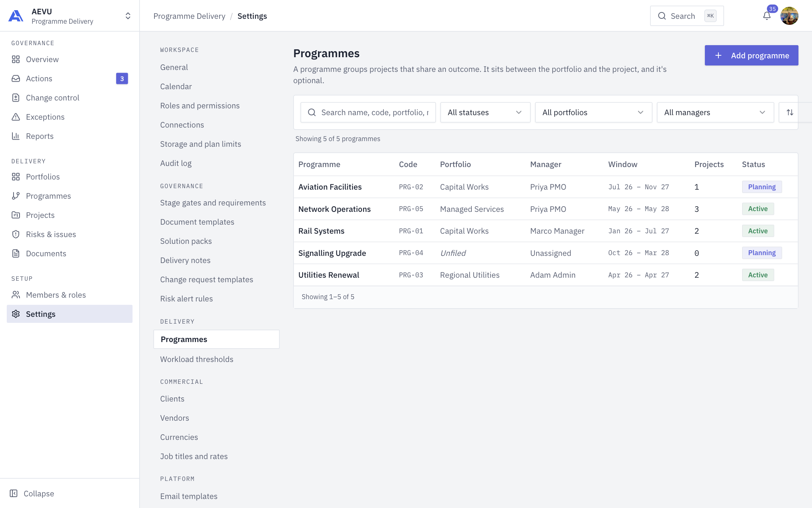
Task: Click the Actions count badge 3
Action: pyautogui.click(x=122, y=79)
